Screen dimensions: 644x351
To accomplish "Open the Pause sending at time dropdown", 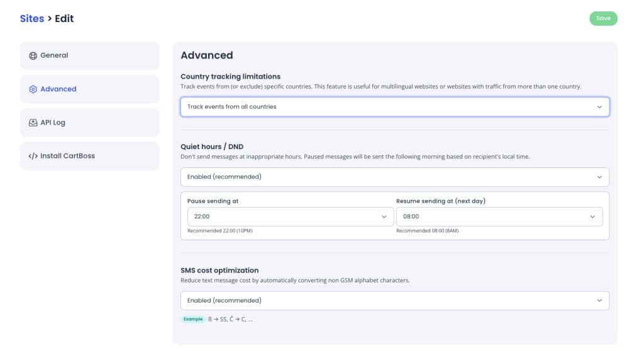I will (291, 216).
